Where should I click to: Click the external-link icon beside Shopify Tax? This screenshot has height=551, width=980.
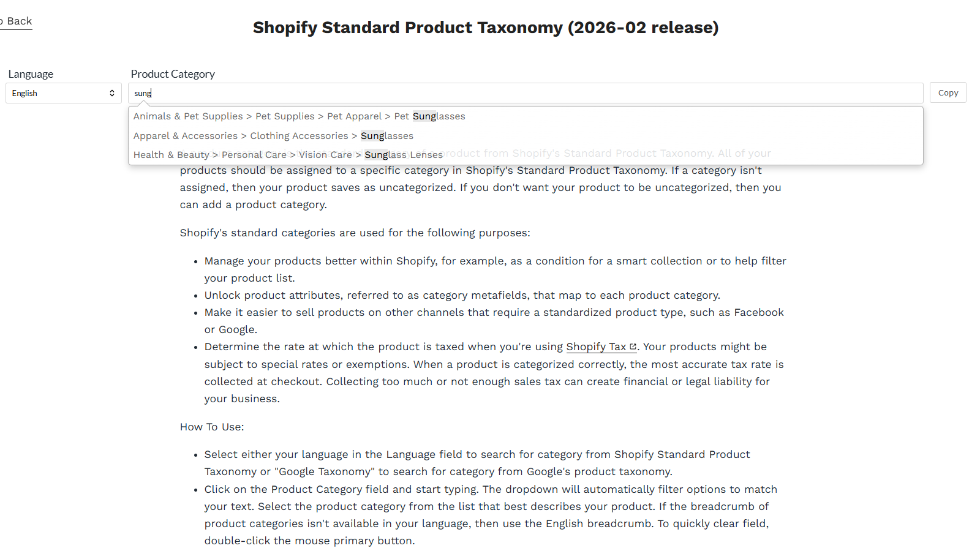pos(633,347)
